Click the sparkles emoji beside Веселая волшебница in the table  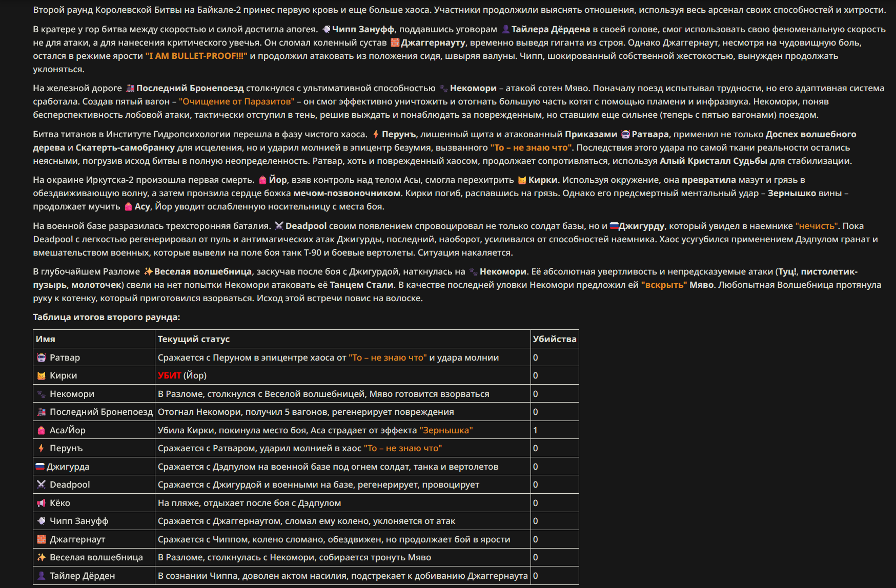point(42,557)
